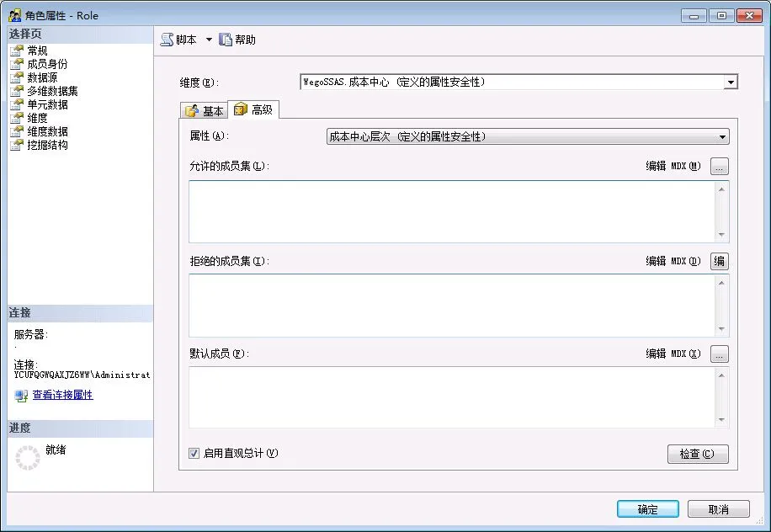Click the icon beside 维度数据

coord(17,131)
